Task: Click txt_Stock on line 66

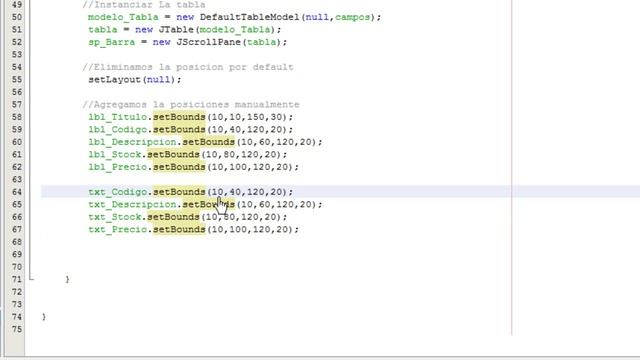Action: pos(115,217)
